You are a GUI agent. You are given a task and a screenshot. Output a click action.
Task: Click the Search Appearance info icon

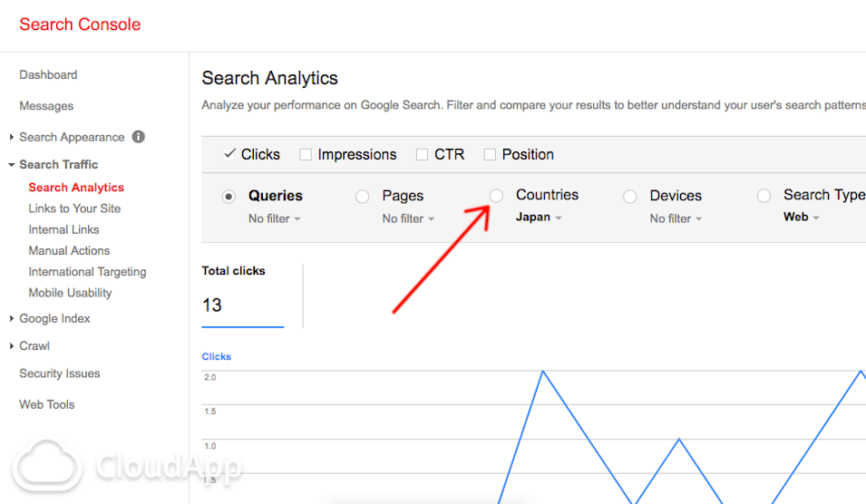139,137
